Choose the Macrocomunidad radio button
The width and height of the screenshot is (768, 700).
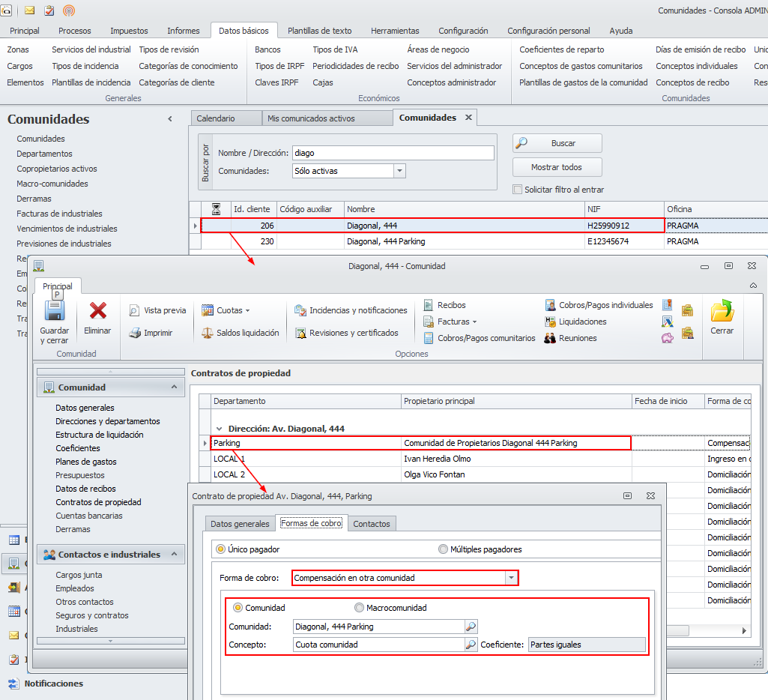[x=360, y=608]
